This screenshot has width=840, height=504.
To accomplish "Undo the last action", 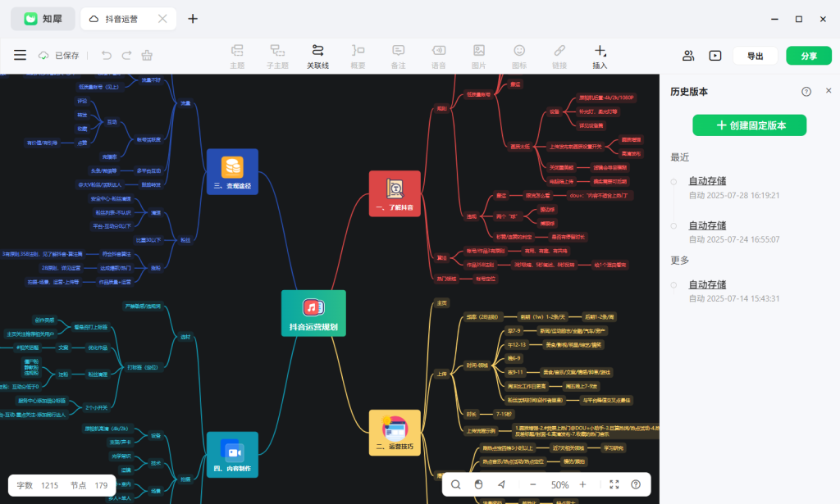I will (x=106, y=55).
